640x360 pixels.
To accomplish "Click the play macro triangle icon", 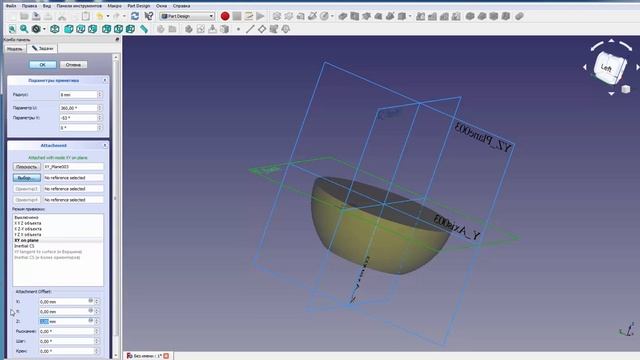I will click(x=260, y=16).
